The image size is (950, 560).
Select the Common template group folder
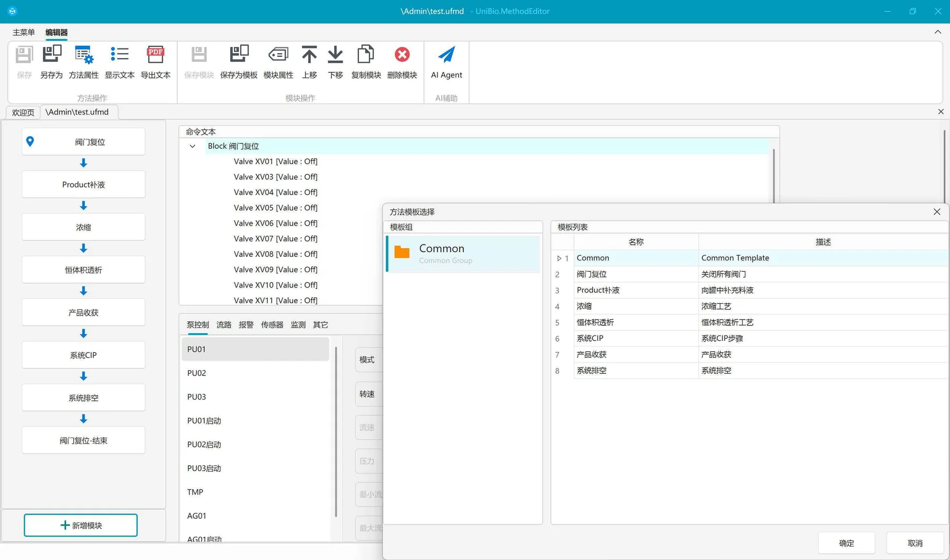pyautogui.click(x=463, y=254)
